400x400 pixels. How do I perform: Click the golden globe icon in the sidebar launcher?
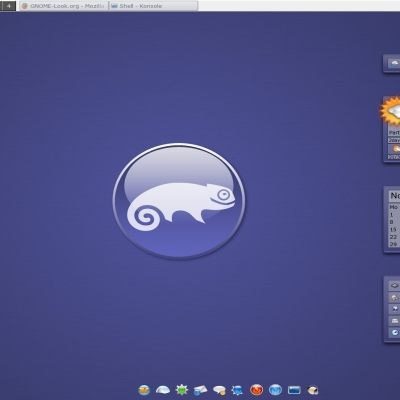394,297
